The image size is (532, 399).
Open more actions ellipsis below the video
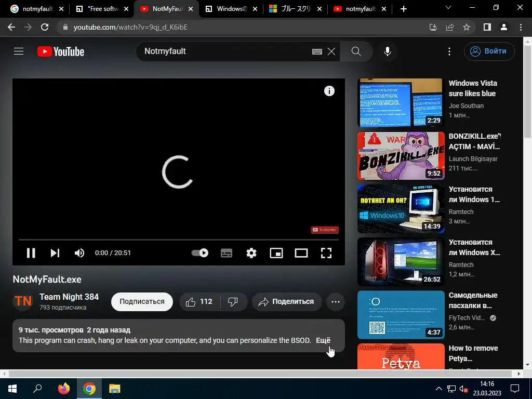coord(336,302)
